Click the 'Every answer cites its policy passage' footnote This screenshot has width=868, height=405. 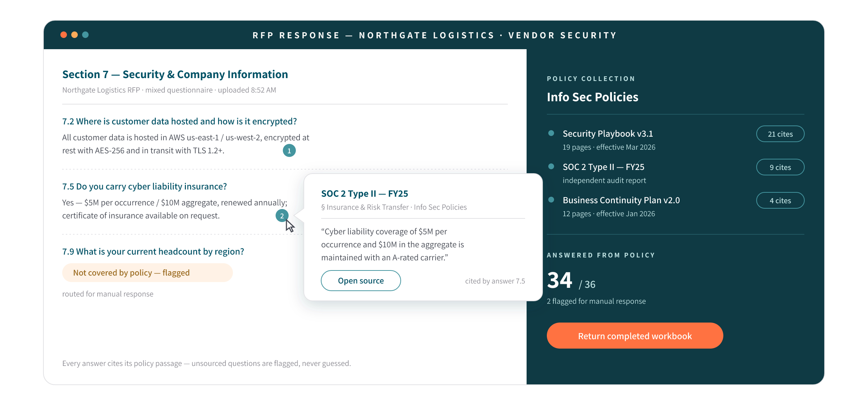click(x=207, y=363)
